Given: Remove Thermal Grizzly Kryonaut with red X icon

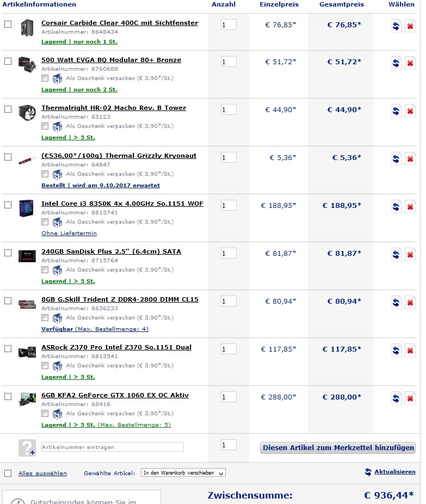Looking at the screenshot, I should point(410,159).
